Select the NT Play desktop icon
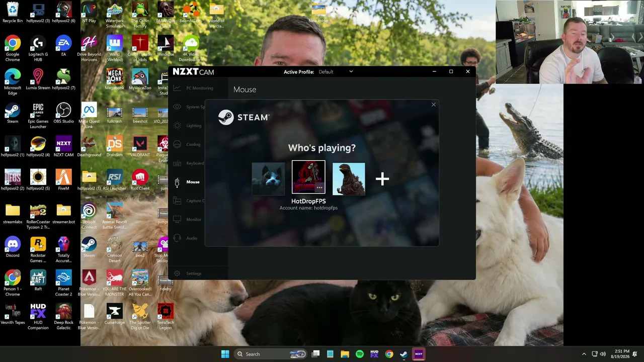 pyautogui.click(x=89, y=13)
